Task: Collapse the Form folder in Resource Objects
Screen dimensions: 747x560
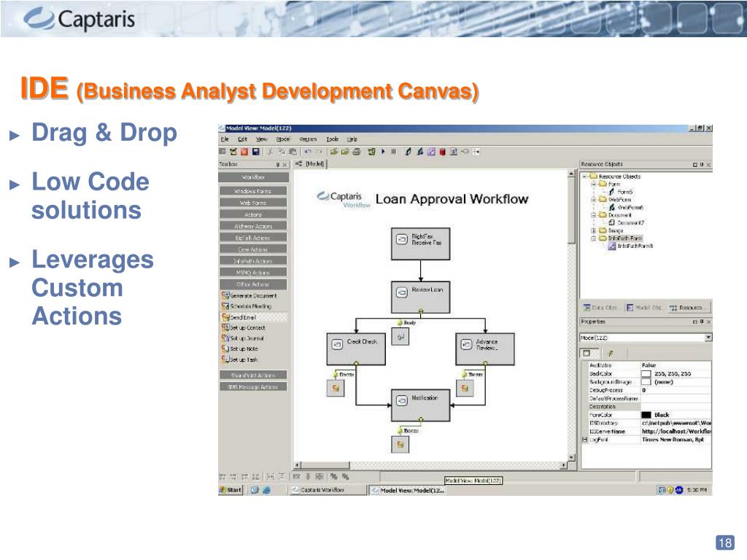Action: click(x=594, y=184)
